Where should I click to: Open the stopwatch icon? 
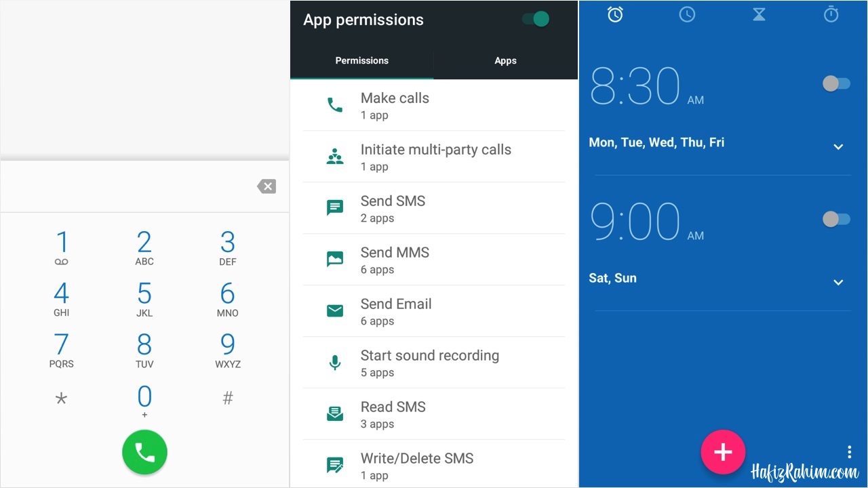[x=831, y=14]
